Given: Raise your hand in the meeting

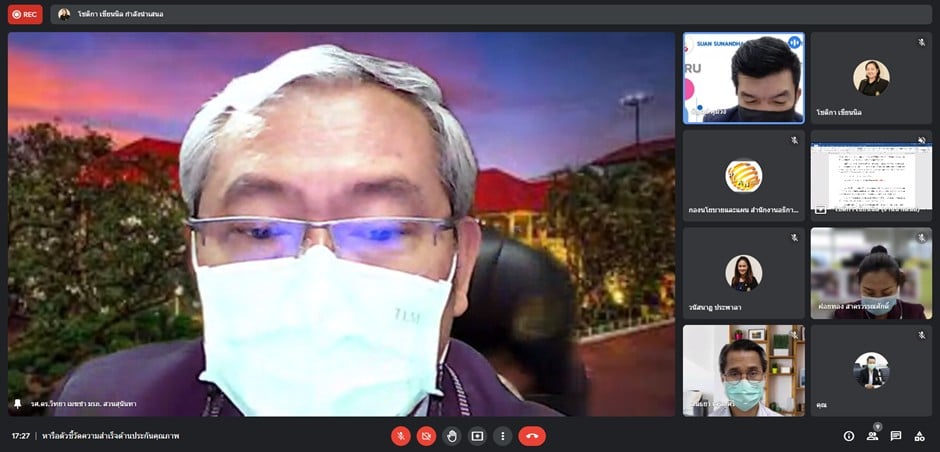Looking at the screenshot, I should click(452, 436).
